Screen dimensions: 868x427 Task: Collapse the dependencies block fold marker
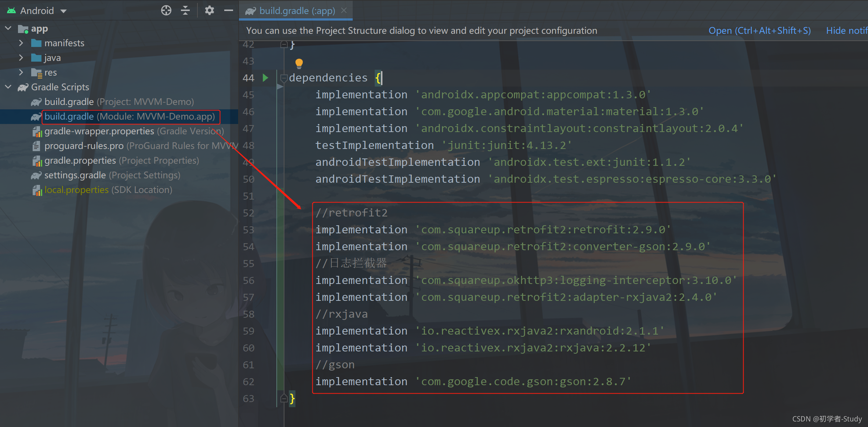284,78
